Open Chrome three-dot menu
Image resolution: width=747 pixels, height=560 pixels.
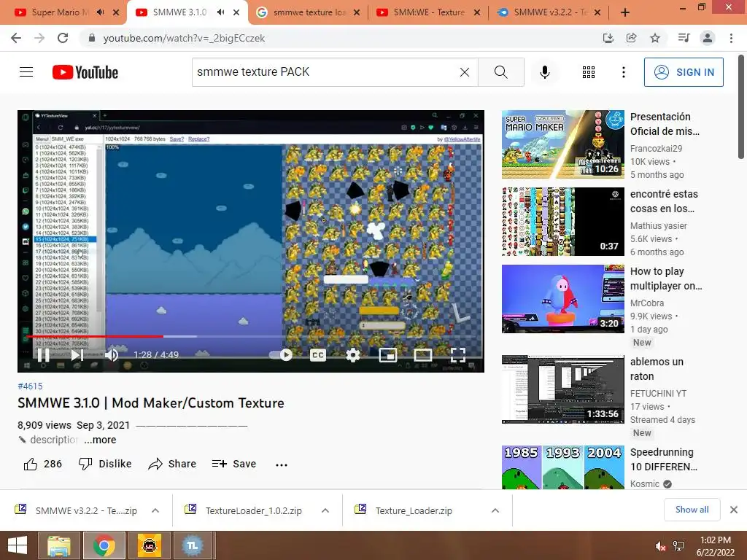pyautogui.click(x=731, y=38)
